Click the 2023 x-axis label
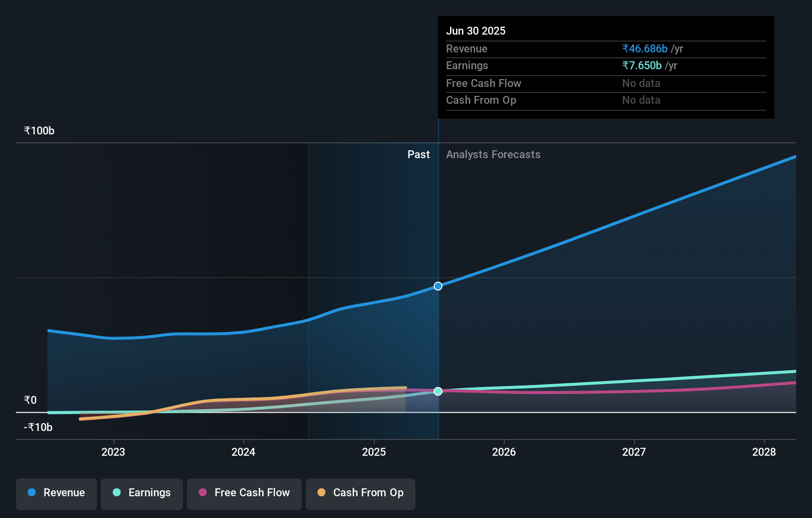 113,452
